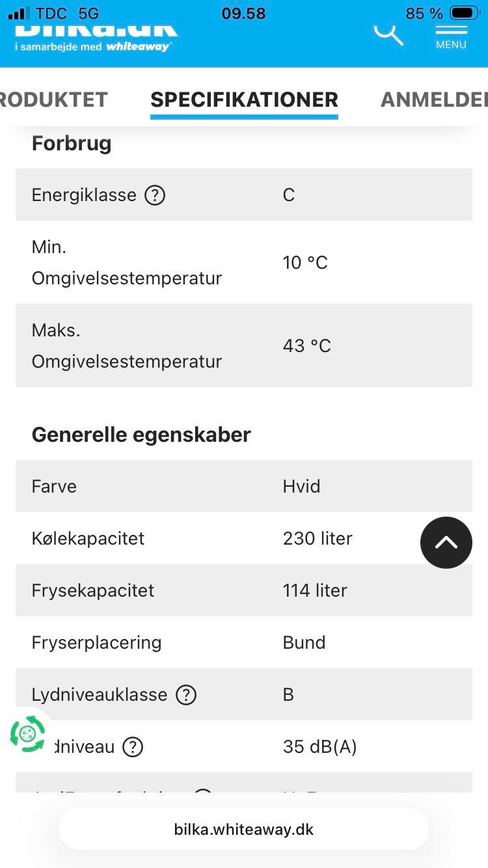
Task: Go to the Anmeldelser tab
Action: coord(433,100)
